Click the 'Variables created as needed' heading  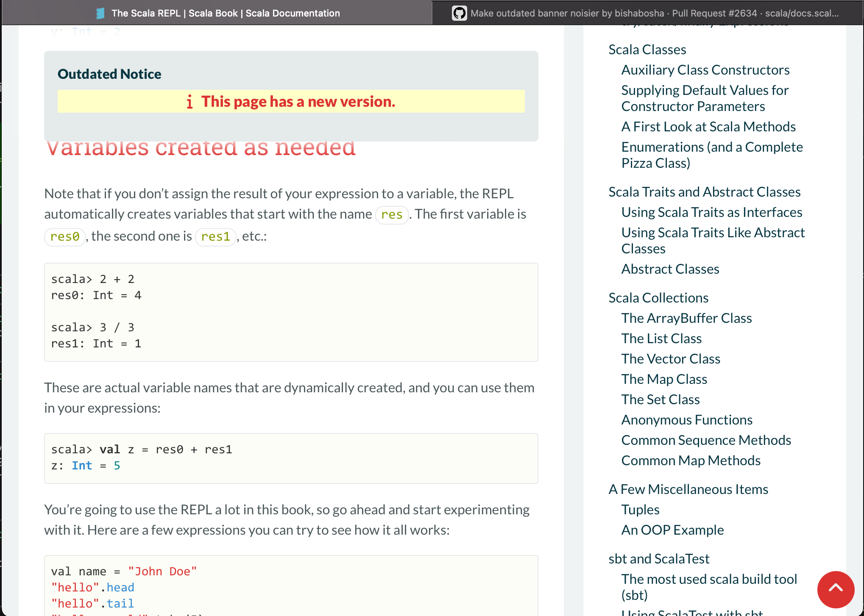pyautogui.click(x=200, y=149)
